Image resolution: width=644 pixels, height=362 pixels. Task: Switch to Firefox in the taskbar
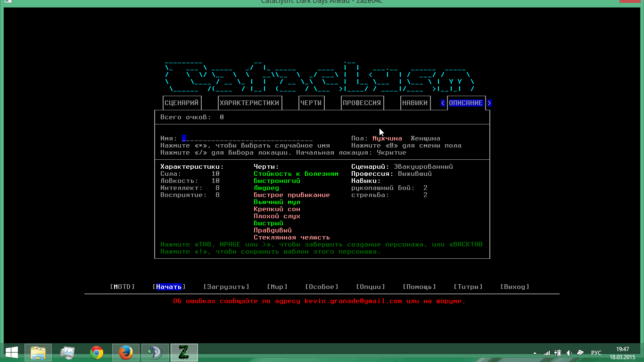(x=126, y=353)
